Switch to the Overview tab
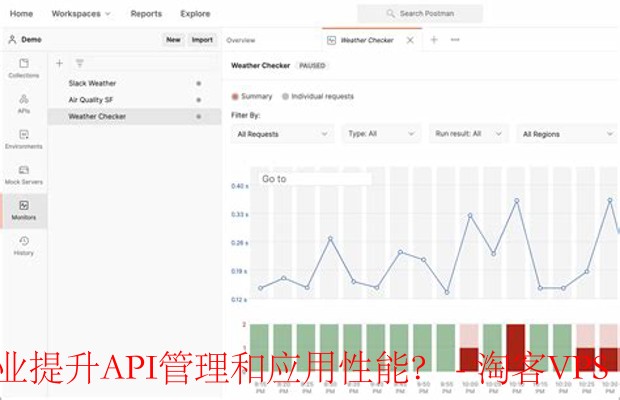The height and width of the screenshot is (400, 620). pyautogui.click(x=240, y=40)
